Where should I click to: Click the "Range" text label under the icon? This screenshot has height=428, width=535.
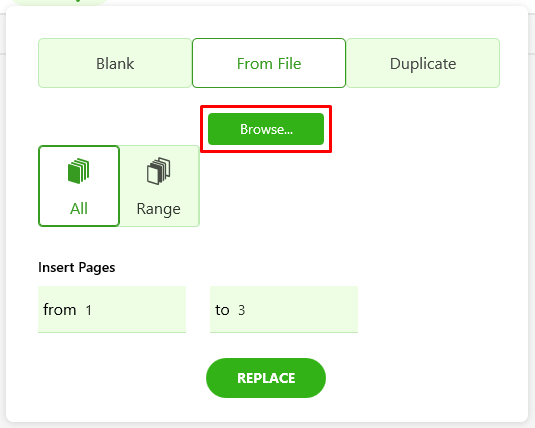pyautogui.click(x=159, y=209)
